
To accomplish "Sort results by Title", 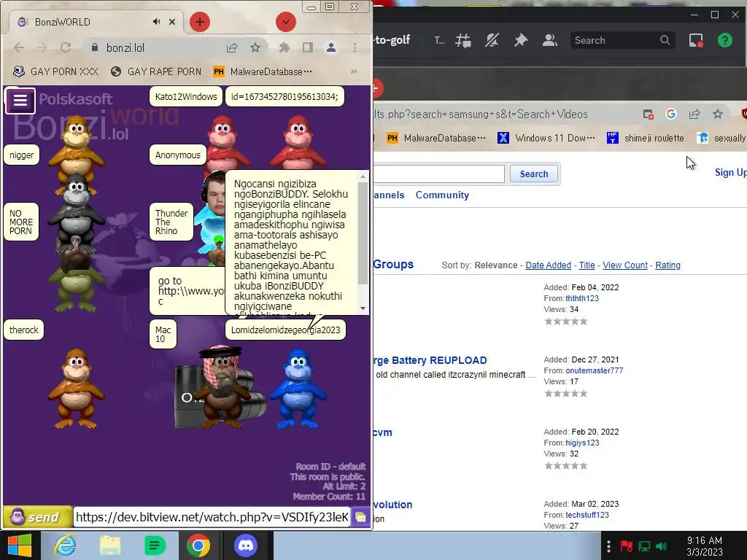I will pos(587,265).
